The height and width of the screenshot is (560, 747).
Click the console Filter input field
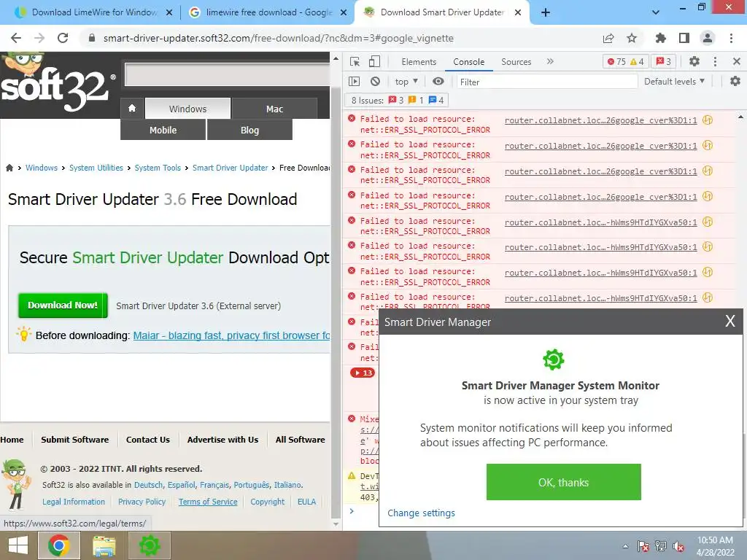click(546, 82)
